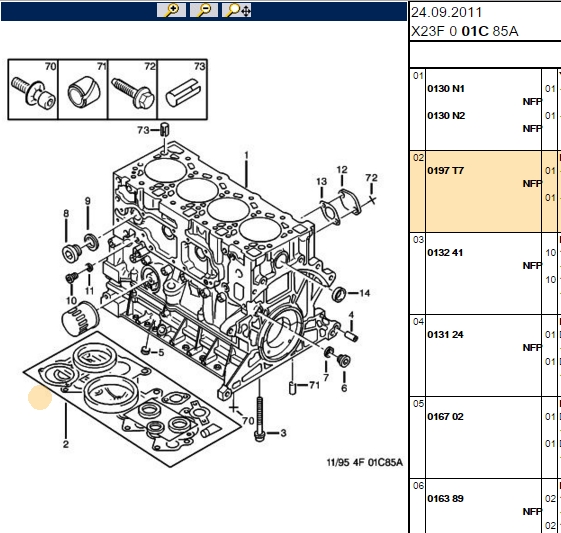Image resolution: width=561 pixels, height=533 pixels.
Task: Click the date 24.09.2011 header
Action: click(x=446, y=13)
